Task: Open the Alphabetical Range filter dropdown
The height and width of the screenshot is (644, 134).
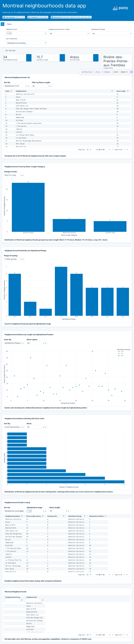Action: click(x=112, y=33)
